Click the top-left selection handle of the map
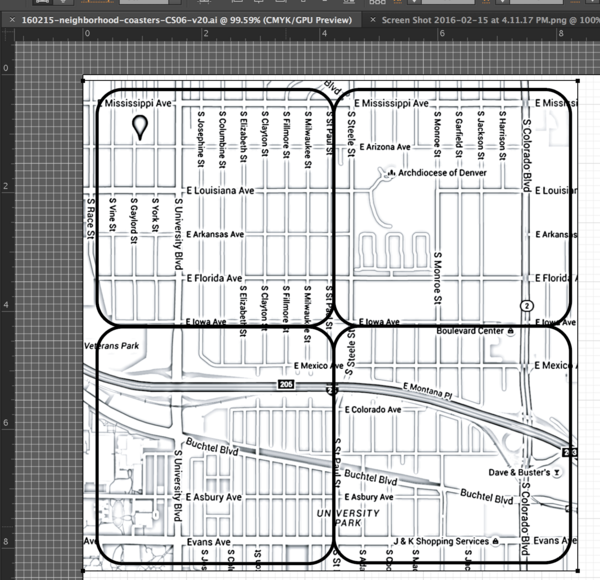This screenshot has height=580, width=600. [83, 81]
